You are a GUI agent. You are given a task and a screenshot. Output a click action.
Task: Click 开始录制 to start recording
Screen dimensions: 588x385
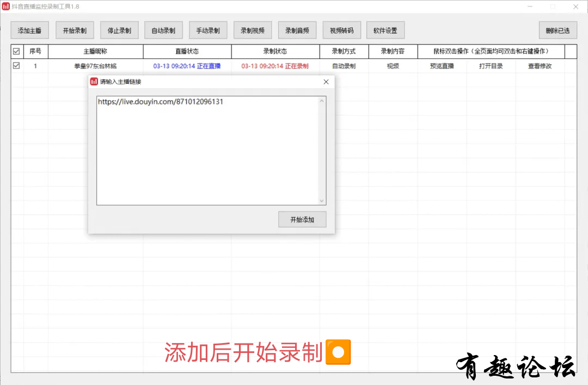(x=75, y=30)
